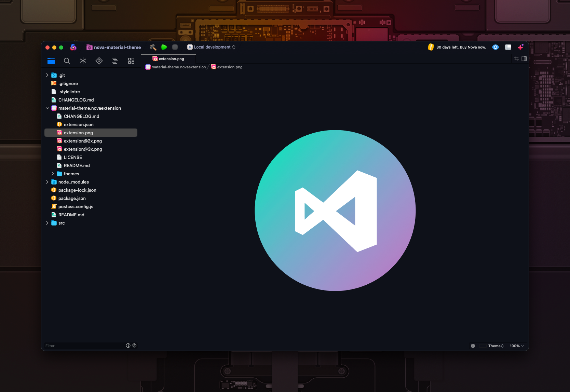Open the package.json file
570x392 pixels.
tap(91, 198)
